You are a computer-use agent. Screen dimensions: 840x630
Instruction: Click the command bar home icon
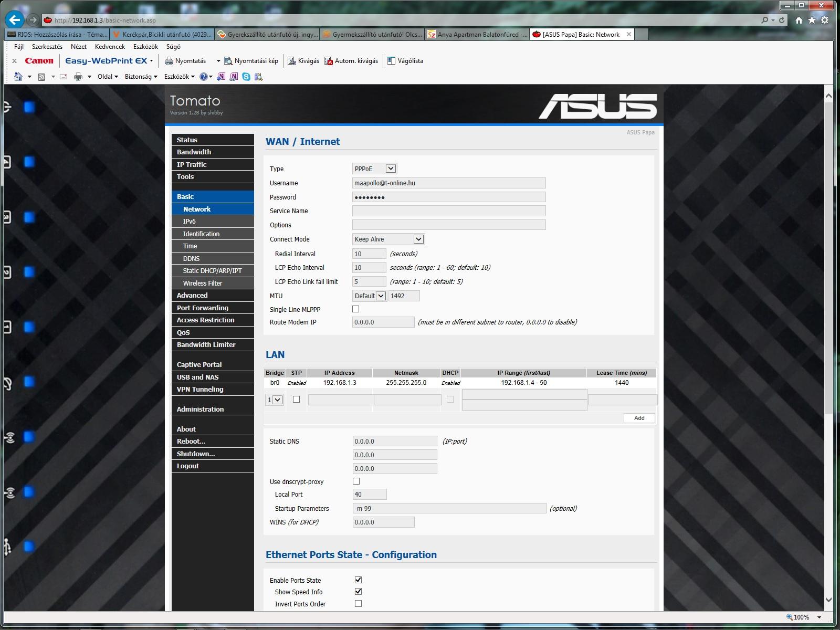click(18, 77)
